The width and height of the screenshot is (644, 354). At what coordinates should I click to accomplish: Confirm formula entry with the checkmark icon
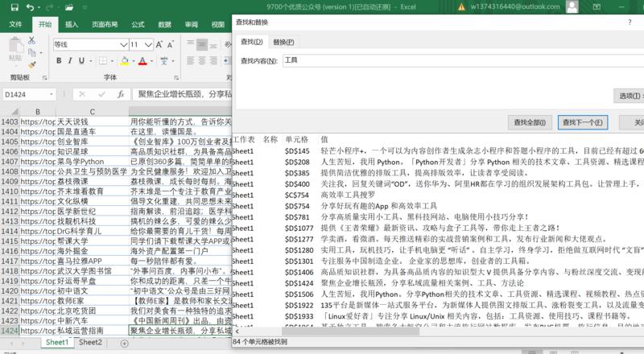(x=101, y=94)
